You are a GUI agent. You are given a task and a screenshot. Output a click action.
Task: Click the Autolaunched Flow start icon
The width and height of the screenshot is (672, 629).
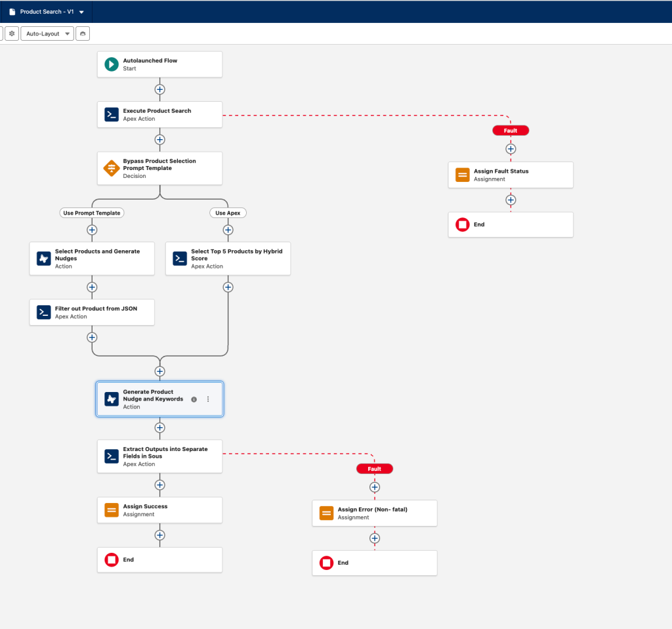[x=112, y=64]
